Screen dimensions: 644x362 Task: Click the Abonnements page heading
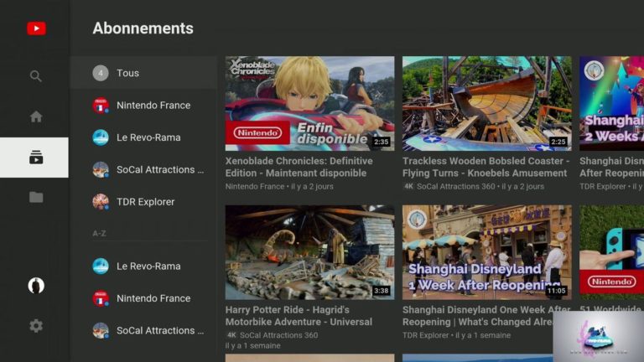pyautogui.click(x=143, y=28)
